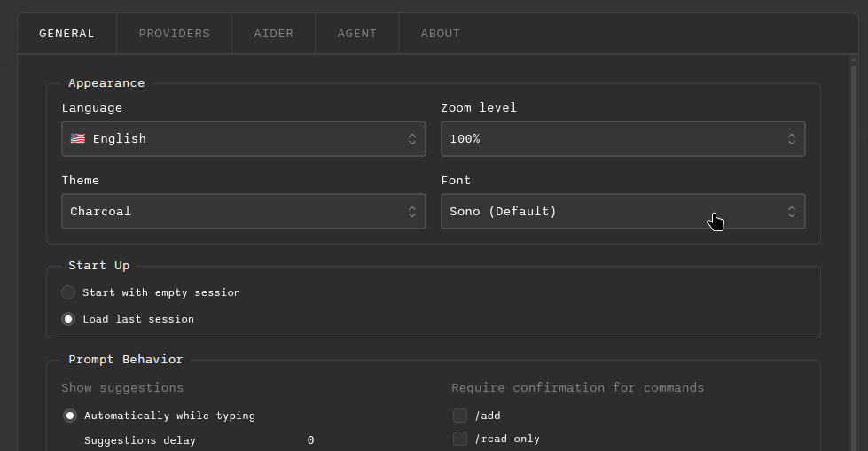Open the Zoom level dropdown showing 100%
Viewport: 868px width, 451px height.
point(622,139)
